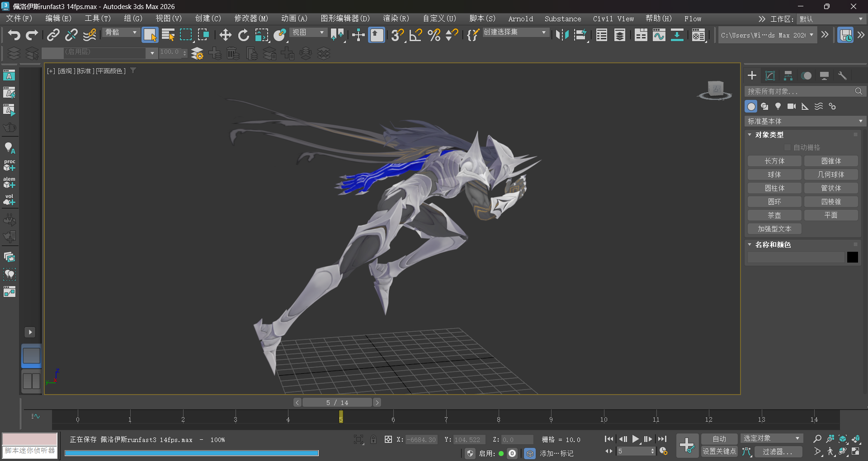This screenshot has height=461, width=868.
Task: Switch to the Display command panel tab
Action: pos(824,75)
